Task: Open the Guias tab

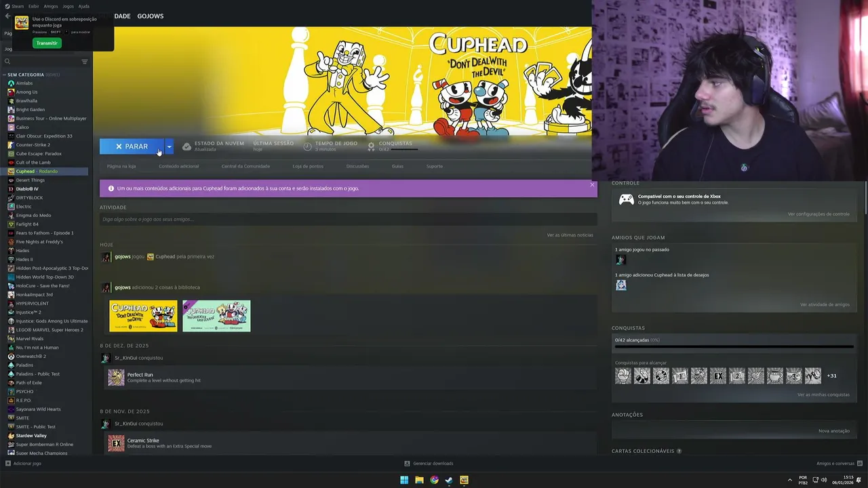Action: (x=397, y=166)
